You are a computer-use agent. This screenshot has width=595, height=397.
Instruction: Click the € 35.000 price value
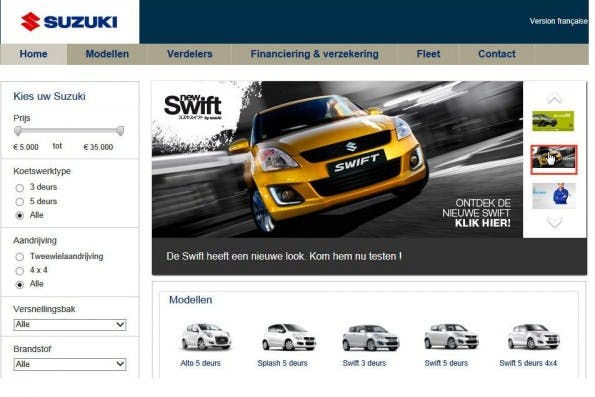coord(98,147)
